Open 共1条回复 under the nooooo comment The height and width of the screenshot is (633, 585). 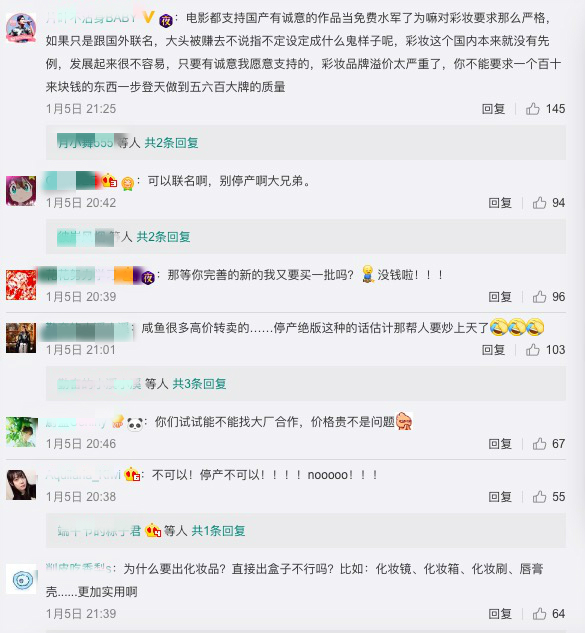218,530
